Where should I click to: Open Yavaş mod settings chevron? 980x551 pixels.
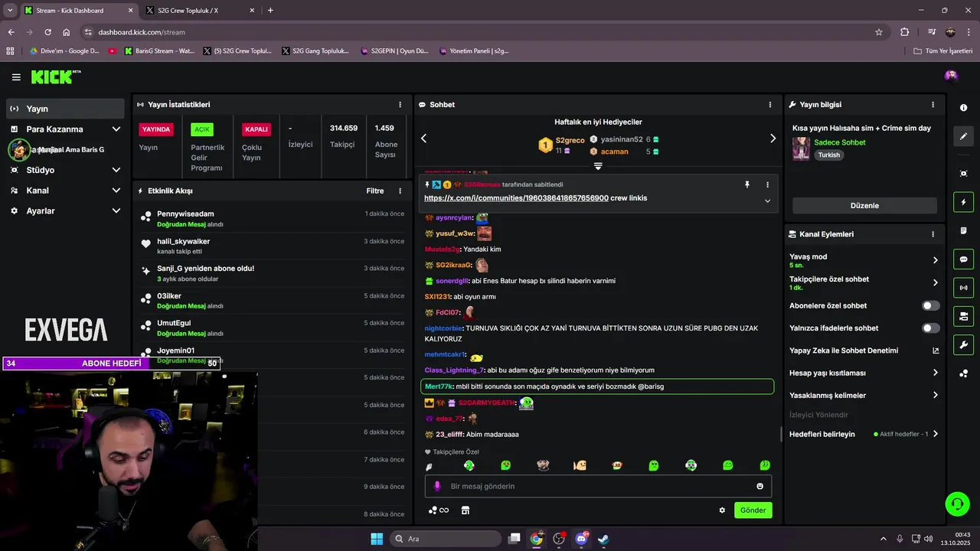coord(935,260)
